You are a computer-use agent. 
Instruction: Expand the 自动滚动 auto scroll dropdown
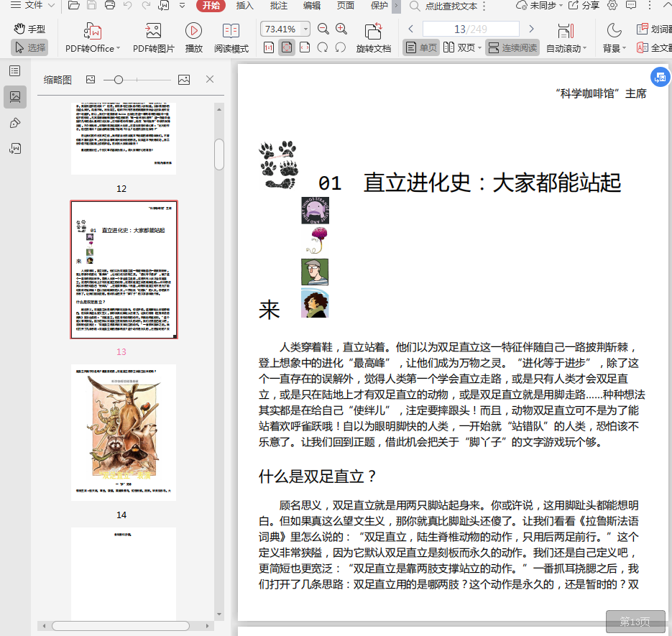click(x=584, y=49)
